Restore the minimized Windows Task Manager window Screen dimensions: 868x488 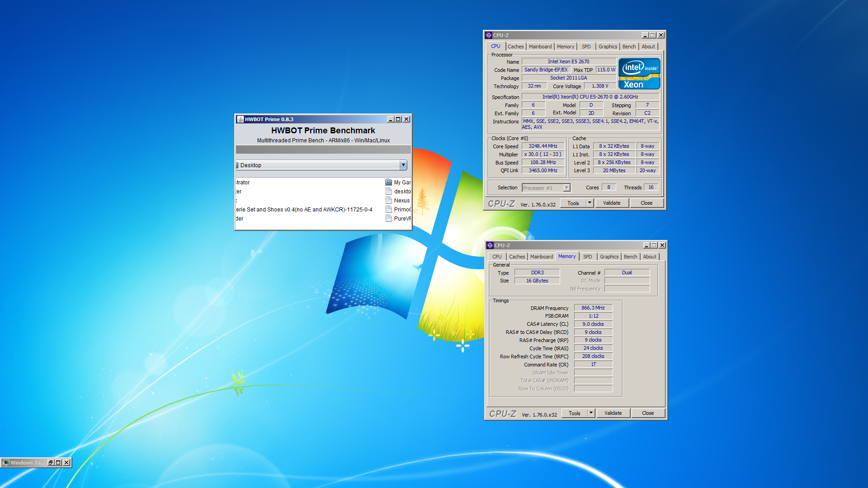pyautogui.click(x=51, y=462)
